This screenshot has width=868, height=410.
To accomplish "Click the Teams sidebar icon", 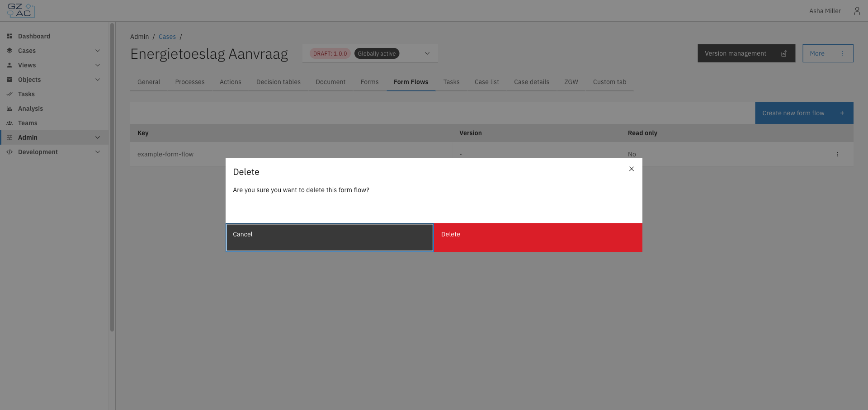I will [x=9, y=123].
